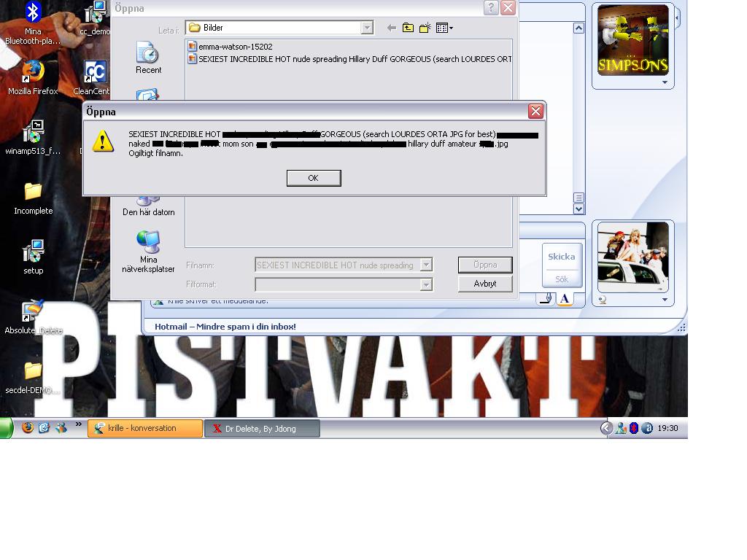Open Mina Bluetooth-platser desktop icon
This screenshot has width=747, height=560.
pos(33,23)
